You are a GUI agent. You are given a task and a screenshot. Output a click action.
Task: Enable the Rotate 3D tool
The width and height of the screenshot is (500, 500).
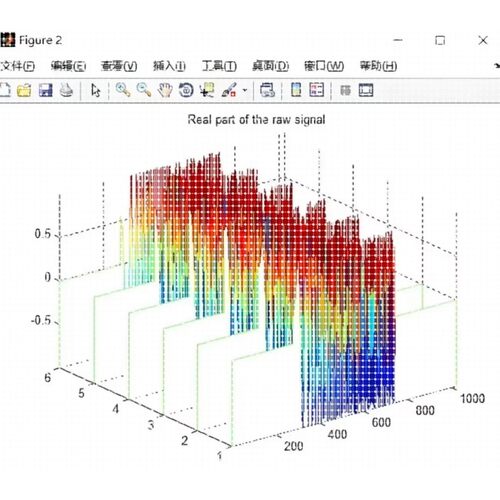pyautogui.click(x=186, y=90)
